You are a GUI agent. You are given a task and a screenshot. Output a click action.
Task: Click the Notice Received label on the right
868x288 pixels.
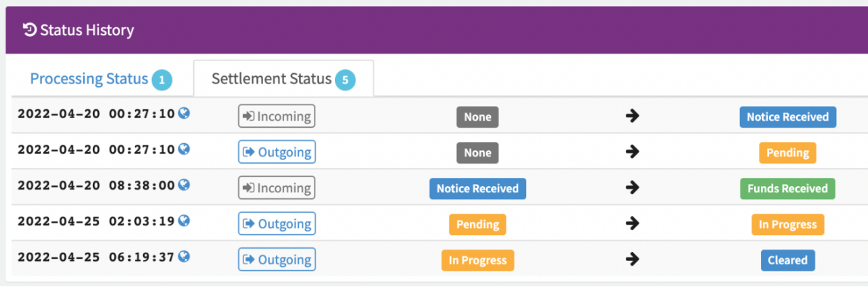tap(787, 117)
